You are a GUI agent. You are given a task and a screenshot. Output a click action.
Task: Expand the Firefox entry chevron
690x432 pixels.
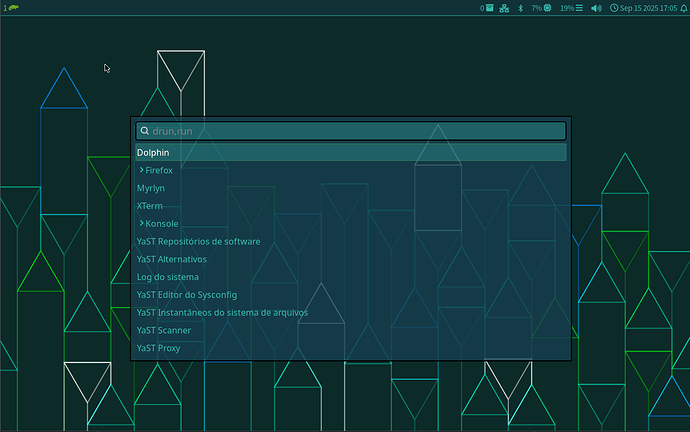[x=141, y=170]
